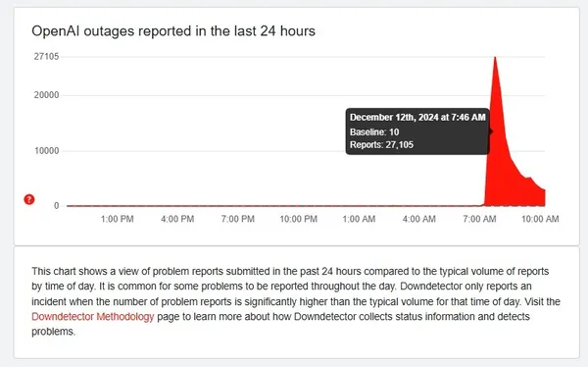This screenshot has width=588, height=367.
Task: Click the red question mark help icon
Action: pyautogui.click(x=29, y=199)
